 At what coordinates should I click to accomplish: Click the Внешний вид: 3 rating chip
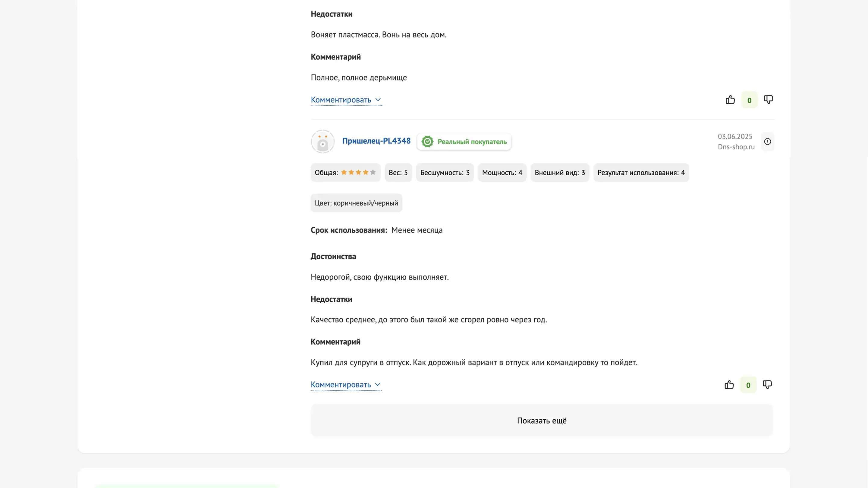coord(559,172)
